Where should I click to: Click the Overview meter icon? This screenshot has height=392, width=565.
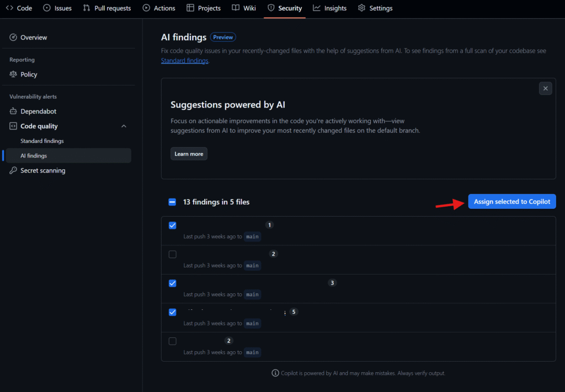coord(14,37)
